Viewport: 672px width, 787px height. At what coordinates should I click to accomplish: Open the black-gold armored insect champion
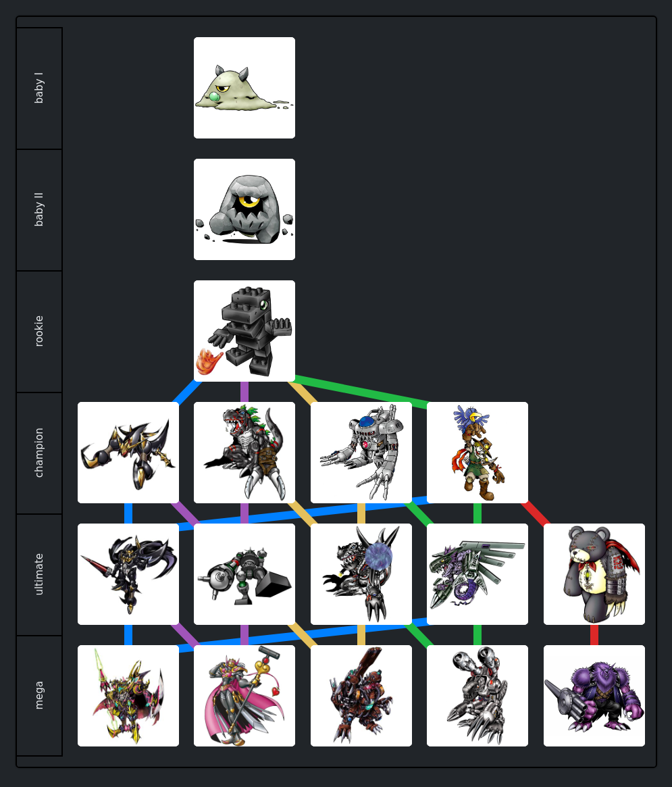coord(128,453)
